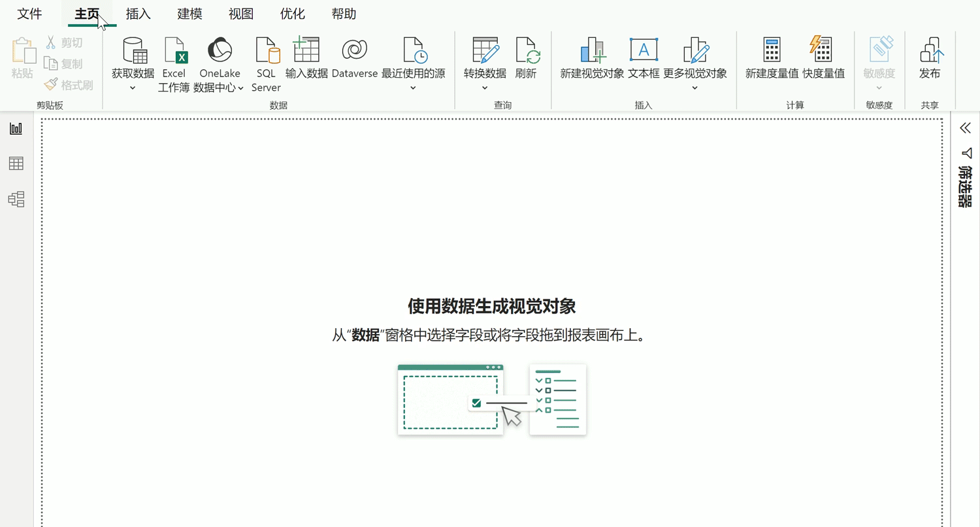The height and width of the screenshot is (527, 980).
Task: Open the 建模 ribbon tab
Action: click(189, 14)
